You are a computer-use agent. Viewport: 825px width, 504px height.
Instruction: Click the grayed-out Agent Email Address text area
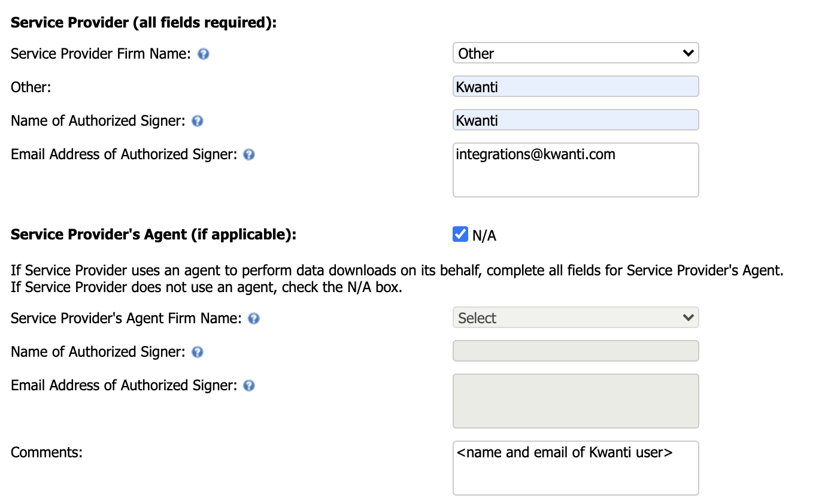(576, 401)
